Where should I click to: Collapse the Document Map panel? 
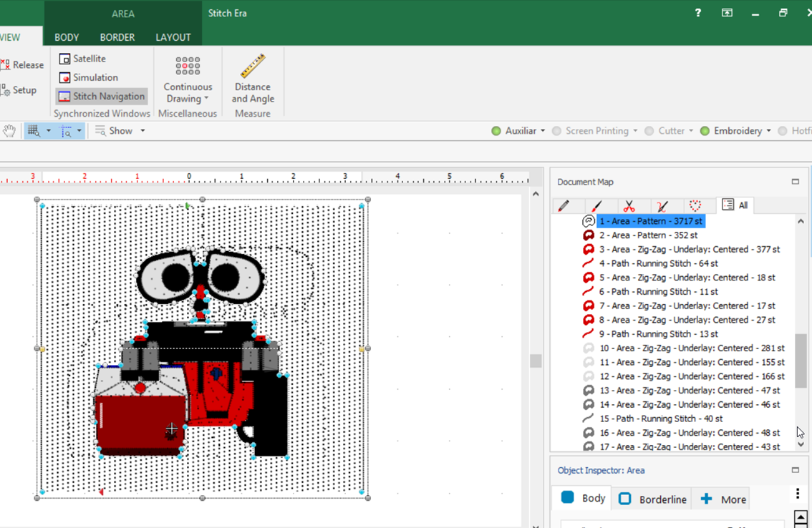[x=796, y=182]
